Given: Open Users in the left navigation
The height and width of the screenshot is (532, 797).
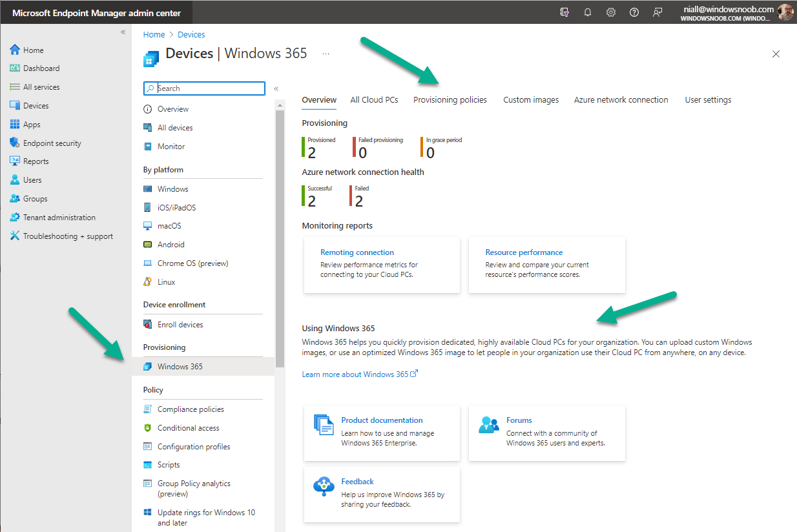Looking at the screenshot, I should click(x=26, y=180).
